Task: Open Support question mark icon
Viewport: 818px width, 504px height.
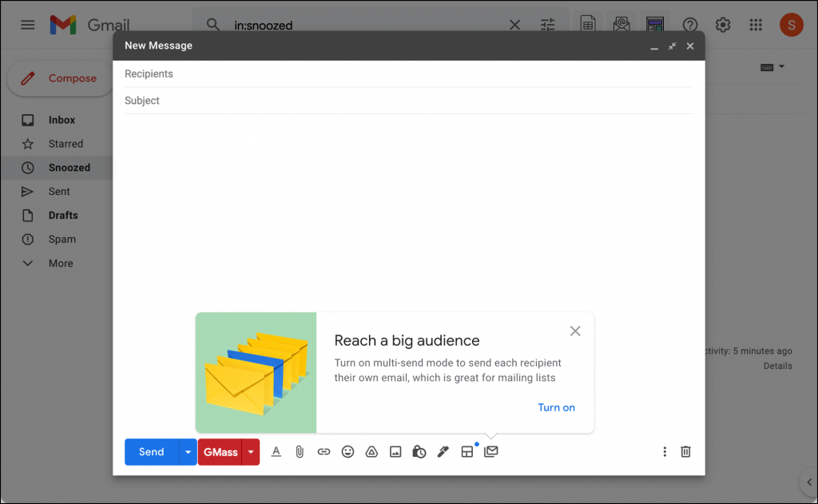Action: (x=689, y=25)
